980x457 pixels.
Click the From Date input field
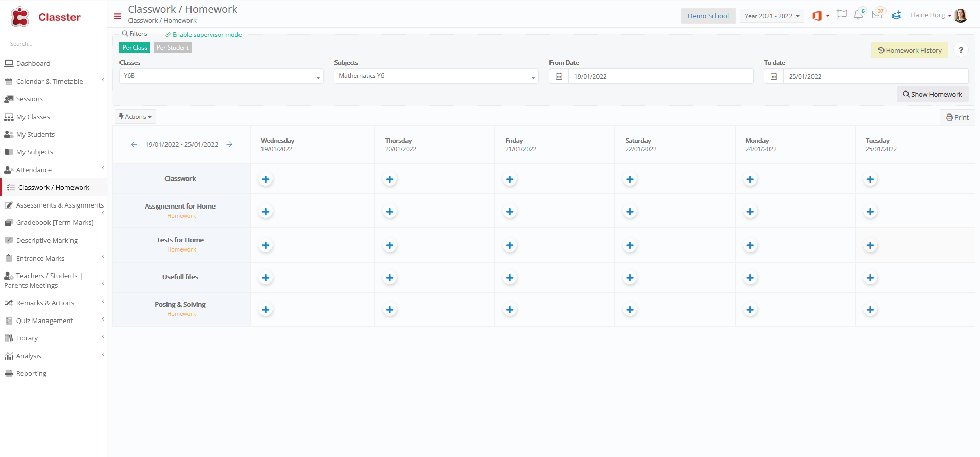coord(661,76)
